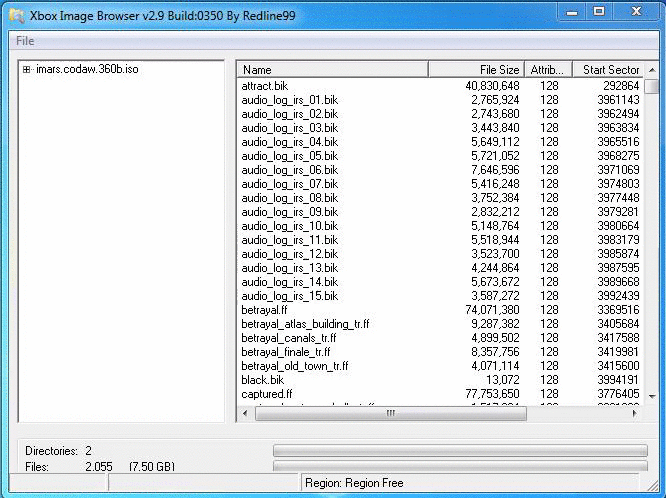Select the betrayal.ff file
The image size is (666, 498).
pyautogui.click(x=264, y=310)
